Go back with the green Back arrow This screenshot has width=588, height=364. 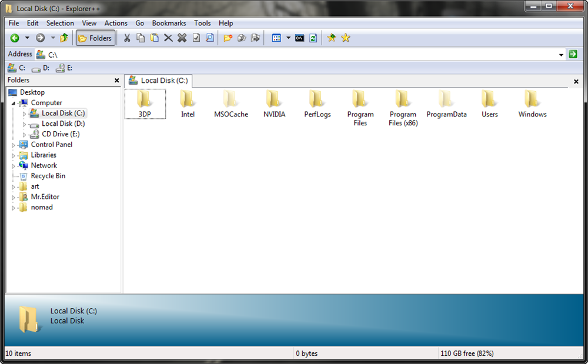point(15,38)
